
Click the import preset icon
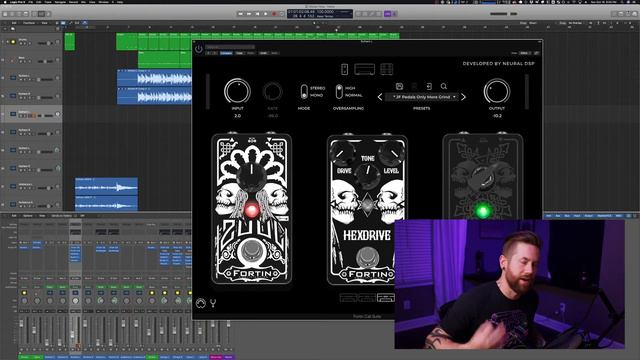tap(429, 86)
